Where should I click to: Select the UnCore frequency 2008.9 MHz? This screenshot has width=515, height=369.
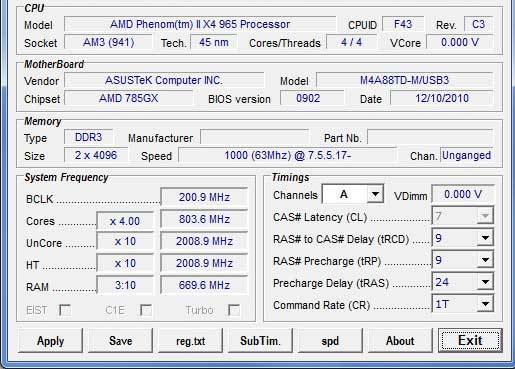(x=204, y=241)
